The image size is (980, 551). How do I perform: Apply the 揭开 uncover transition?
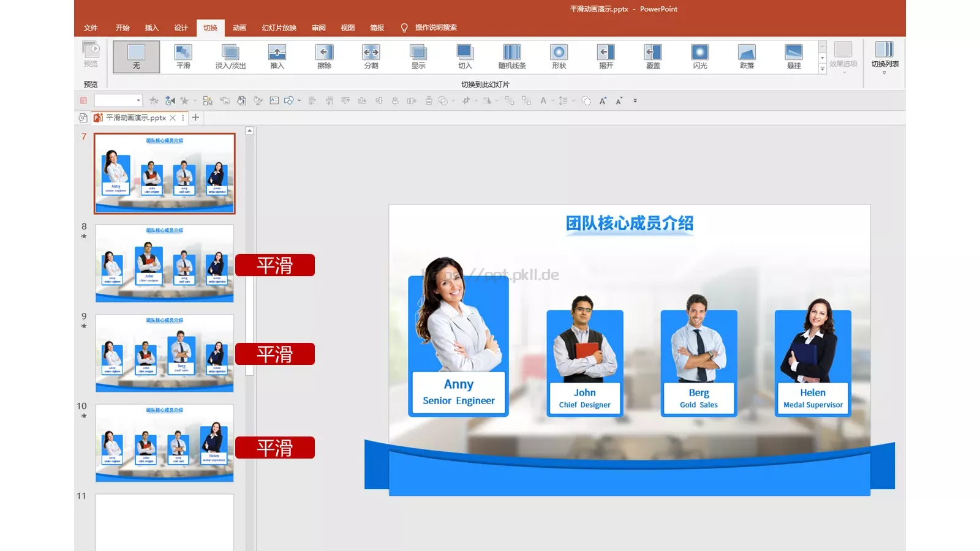pos(606,57)
